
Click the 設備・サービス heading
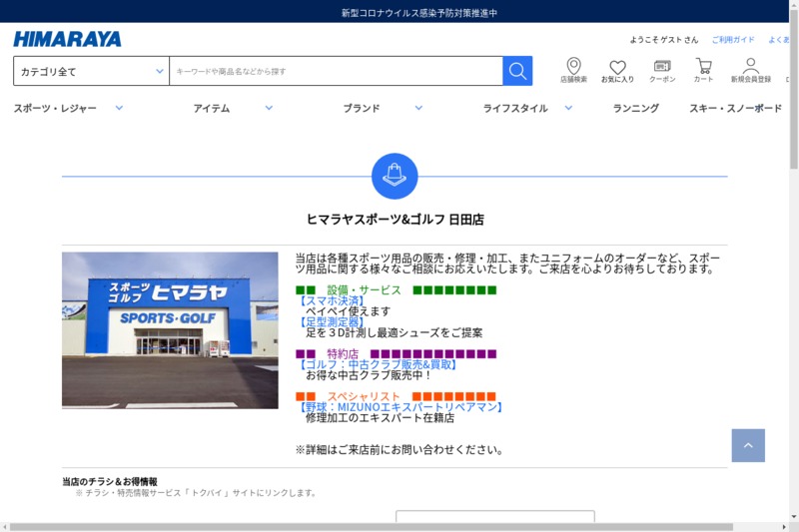(x=364, y=290)
